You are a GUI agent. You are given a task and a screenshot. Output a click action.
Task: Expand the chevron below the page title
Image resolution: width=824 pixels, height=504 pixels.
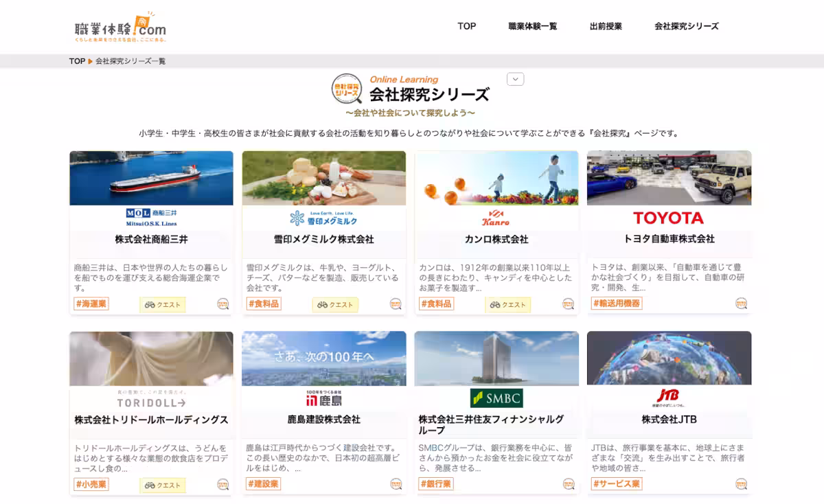click(x=514, y=79)
